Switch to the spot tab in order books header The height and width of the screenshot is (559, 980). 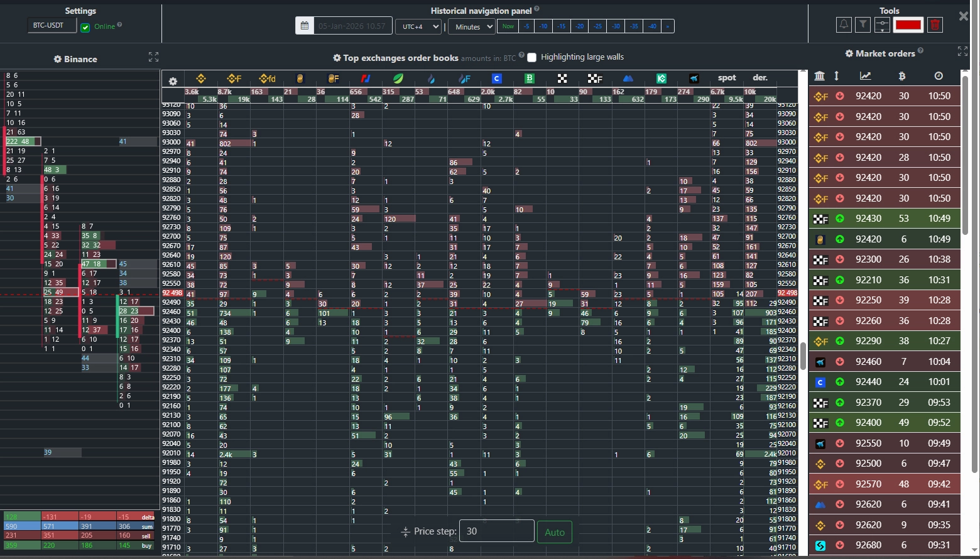pos(726,78)
